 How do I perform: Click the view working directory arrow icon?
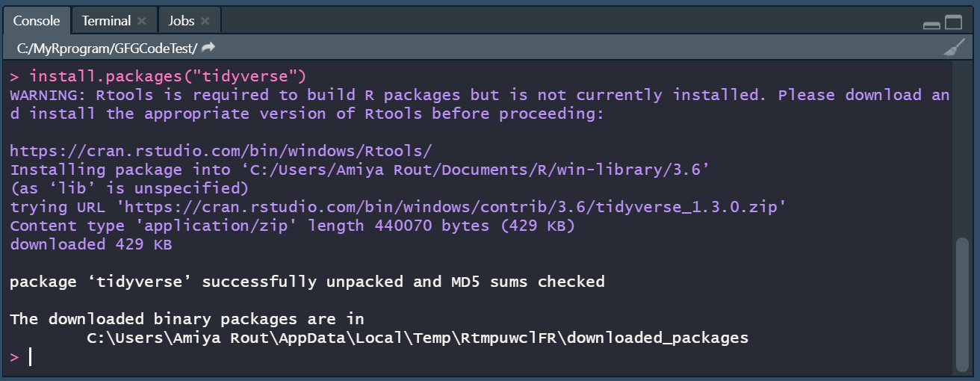click(208, 48)
